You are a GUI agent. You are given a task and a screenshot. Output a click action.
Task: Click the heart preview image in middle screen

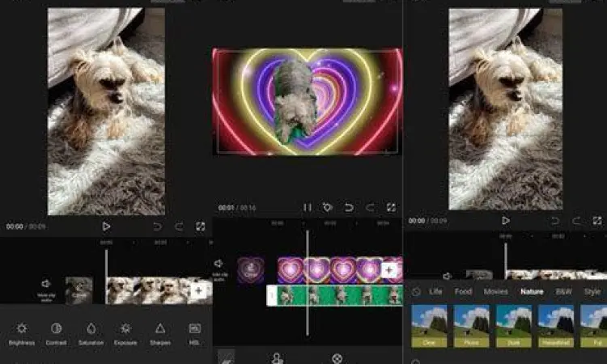click(x=308, y=102)
